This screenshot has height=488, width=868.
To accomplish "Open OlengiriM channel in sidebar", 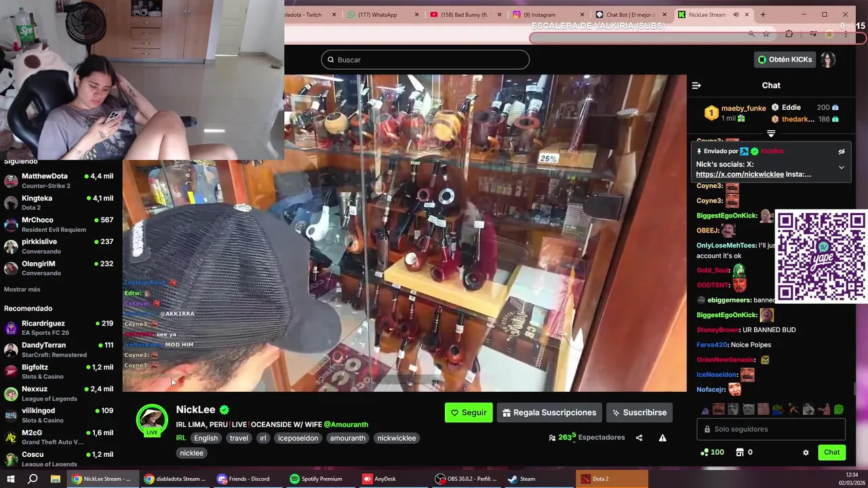I will pos(60,268).
